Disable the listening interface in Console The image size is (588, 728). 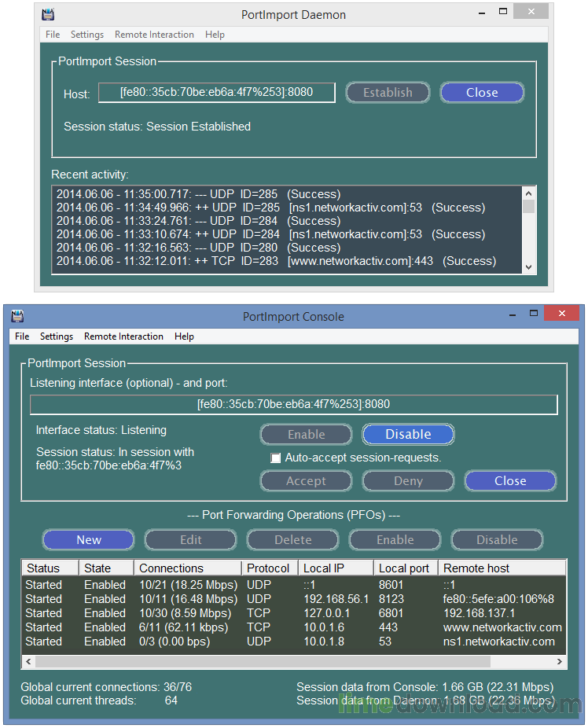click(x=408, y=434)
